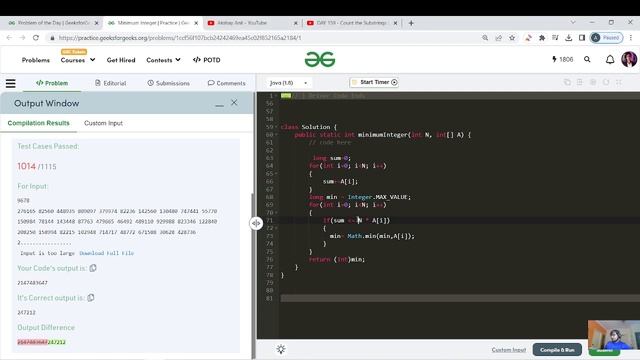This screenshot has width=640, height=360.
Task: Click the zoom magnifier icon in address bar
Action: pyautogui.click(x=485, y=38)
